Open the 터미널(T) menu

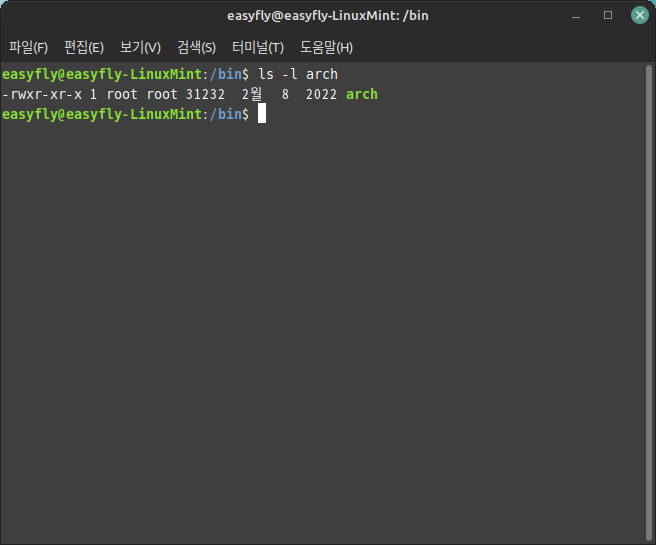pos(258,47)
